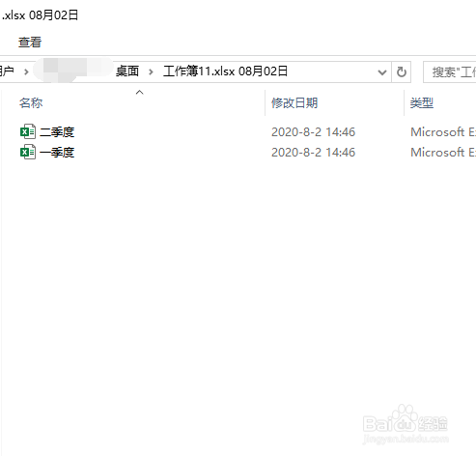Select the 二季度 file name
The image size is (476, 456).
(x=57, y=132)
